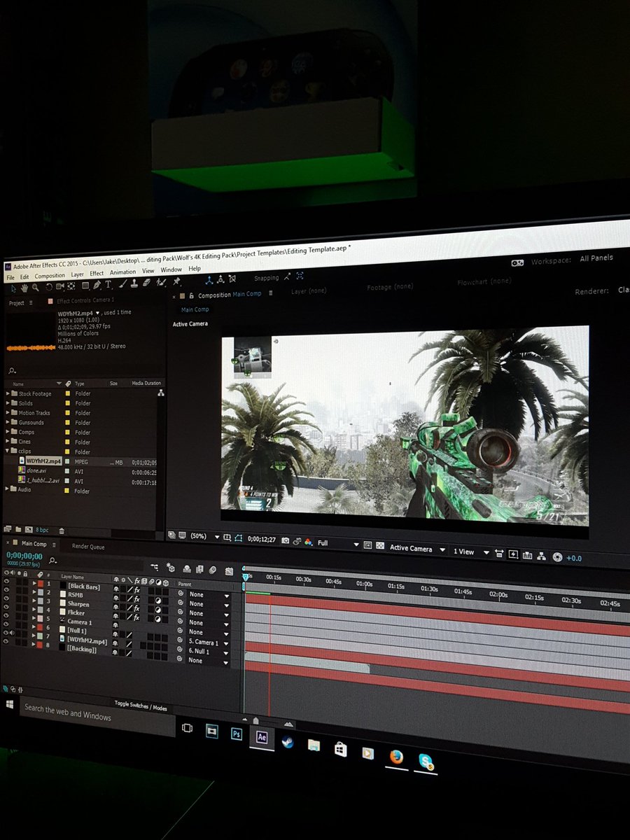Take a snapshot with camera icon
The image size is (630, 840).
click(x=285, y=540)
